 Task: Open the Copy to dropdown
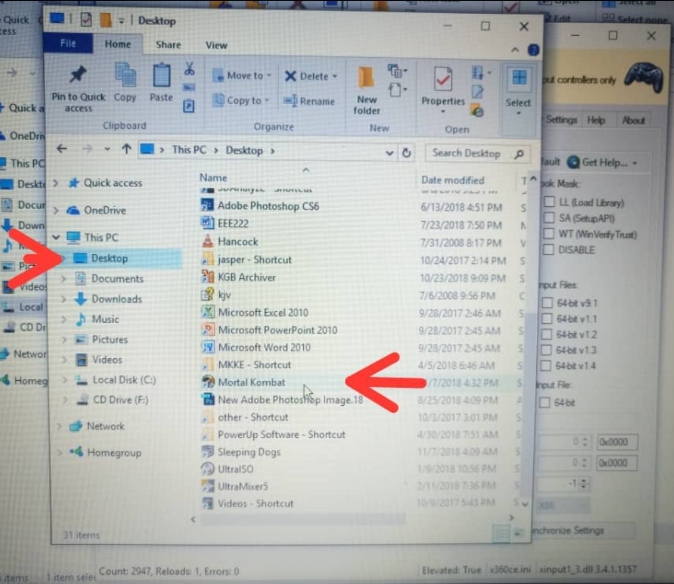pyautogui.click(x=242, y=100)
